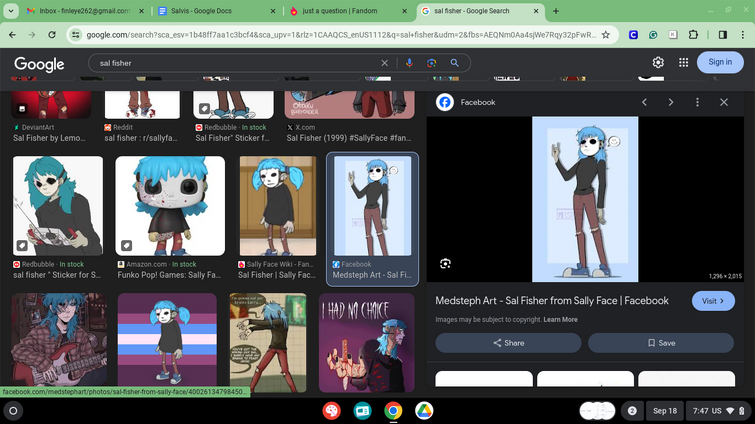Viewport: 755px width, 424px height.
Task: View site information icon in address bar
Action: 75,35
